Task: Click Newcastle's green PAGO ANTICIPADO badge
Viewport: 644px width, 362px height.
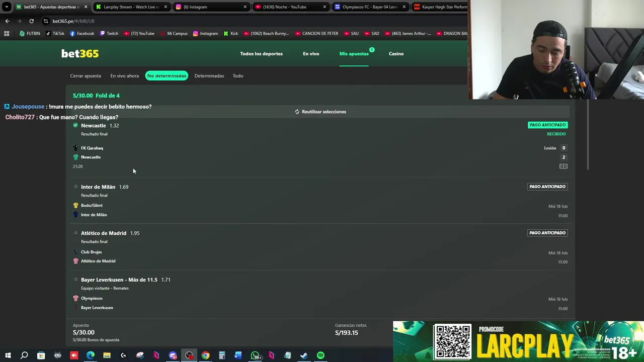Action: coord(547,125)
